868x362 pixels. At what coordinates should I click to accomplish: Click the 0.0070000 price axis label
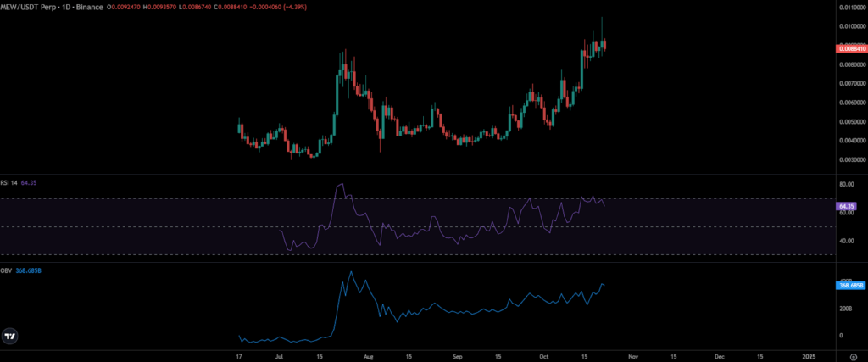click(851, 84)
